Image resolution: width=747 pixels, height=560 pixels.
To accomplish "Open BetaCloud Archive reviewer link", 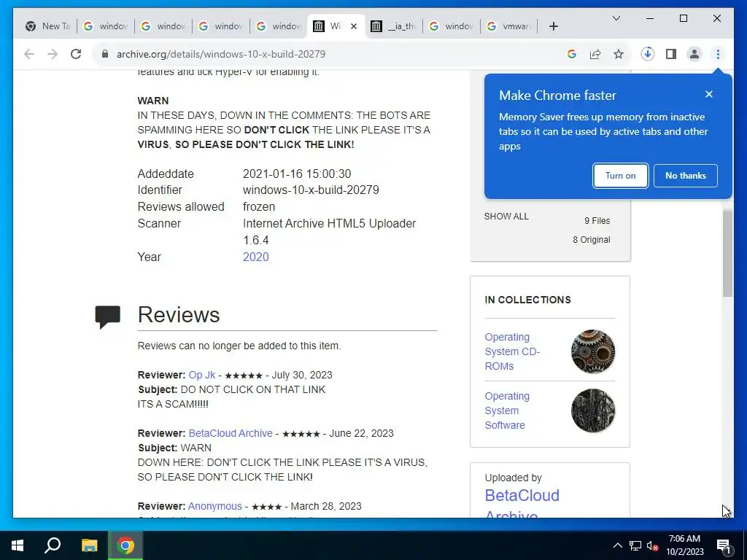I will (x=231, y=433).
